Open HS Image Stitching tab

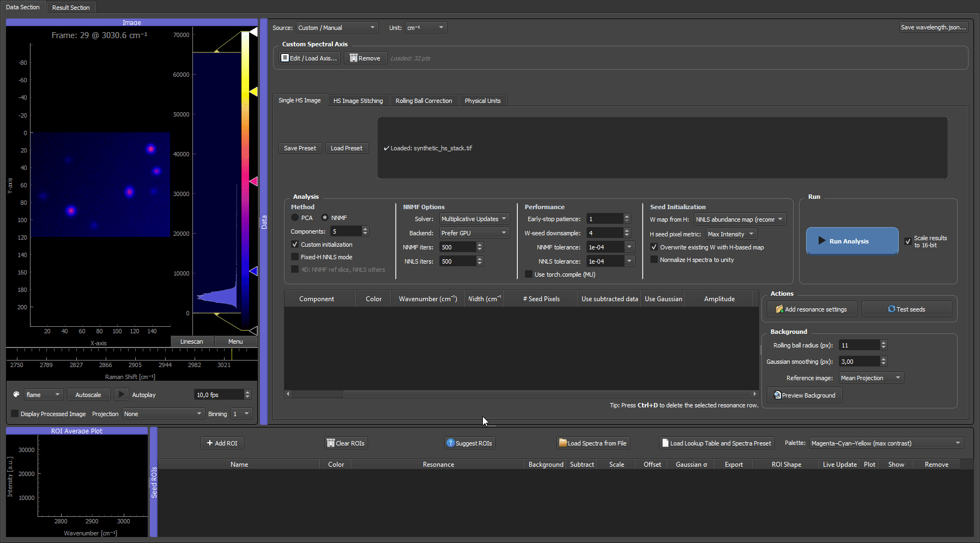tap(358, 101)
